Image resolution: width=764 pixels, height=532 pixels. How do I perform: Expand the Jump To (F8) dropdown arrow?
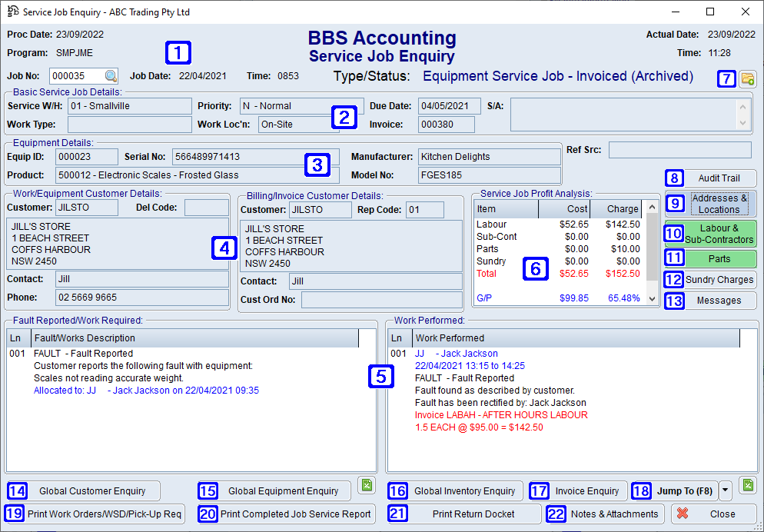tap(725, 490)
